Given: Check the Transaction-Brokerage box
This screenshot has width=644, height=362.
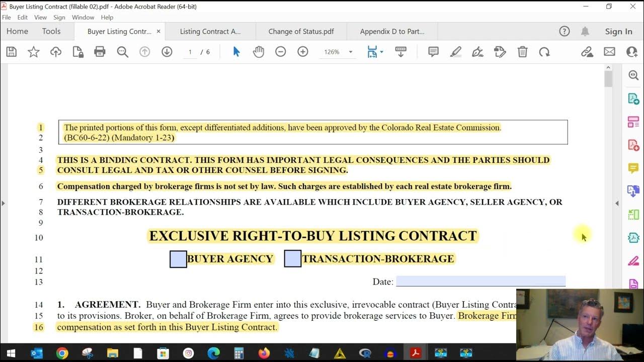Looking at the screenshot, I should tap(293, 259).
